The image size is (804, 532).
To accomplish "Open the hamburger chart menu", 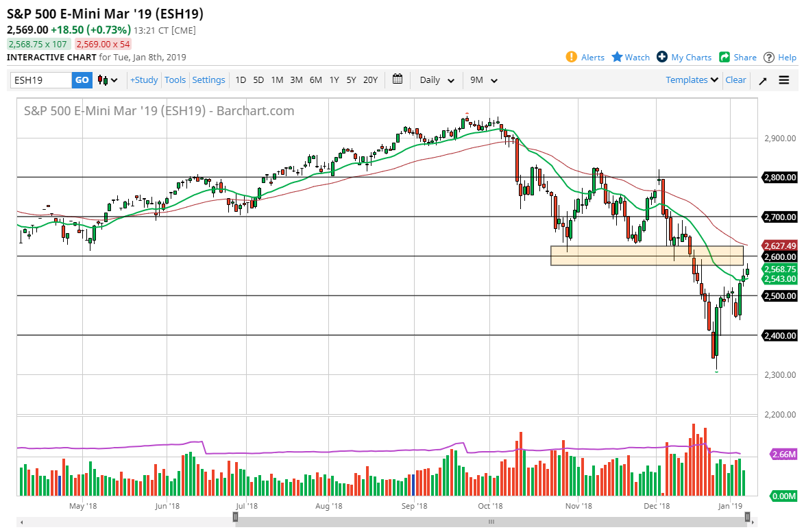I will [784, 80].
